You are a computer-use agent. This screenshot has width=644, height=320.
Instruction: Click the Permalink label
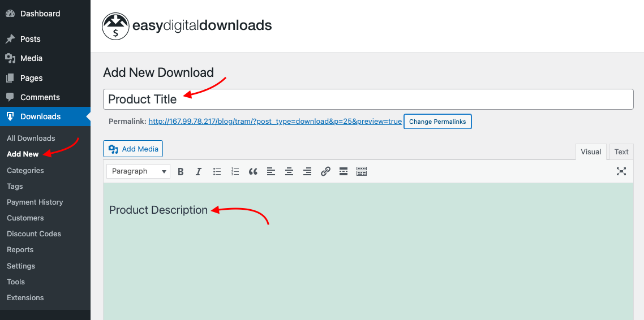(127, 122)
